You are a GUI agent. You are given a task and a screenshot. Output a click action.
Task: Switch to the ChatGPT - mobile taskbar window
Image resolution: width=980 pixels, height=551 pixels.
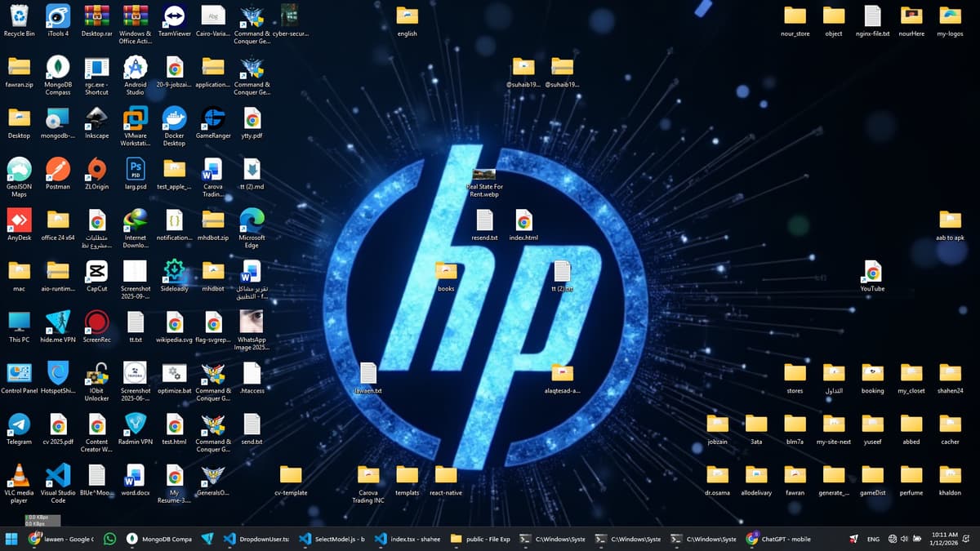(x=780, y=539)
